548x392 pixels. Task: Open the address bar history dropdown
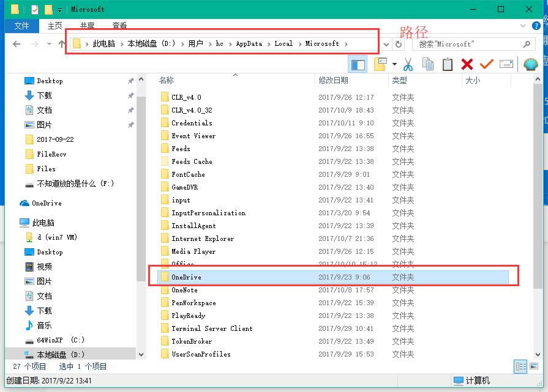pos(387,43)
